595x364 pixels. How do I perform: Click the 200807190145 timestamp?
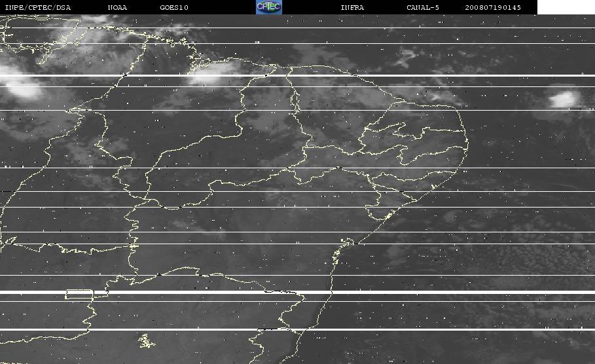[493, 8]
